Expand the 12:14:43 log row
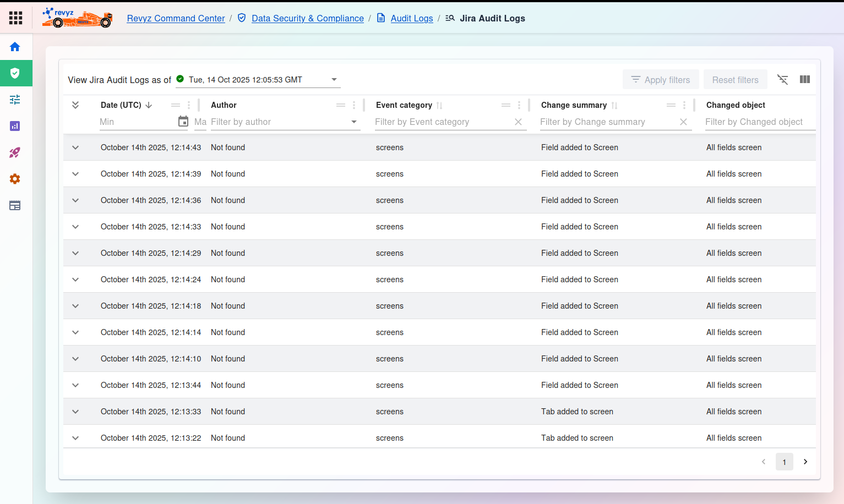844x504 pixels. coord(75,147)
